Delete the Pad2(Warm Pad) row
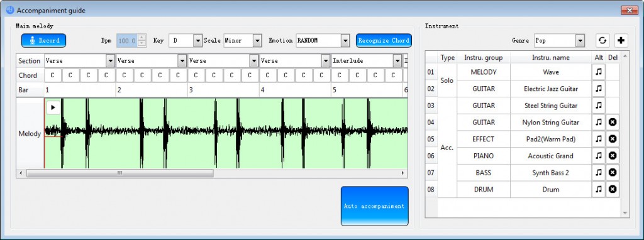The height and width of the screenshot is (240, 644). pos(613,139)
